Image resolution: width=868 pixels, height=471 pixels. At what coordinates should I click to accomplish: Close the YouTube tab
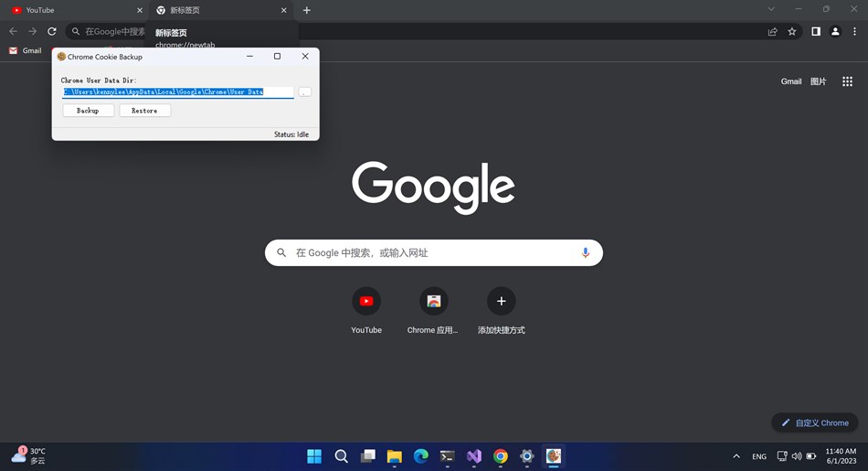pos(140,10)
